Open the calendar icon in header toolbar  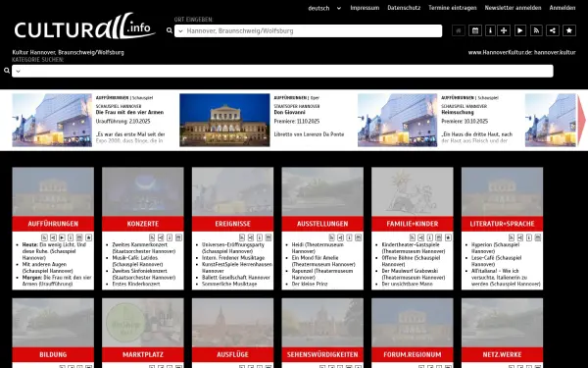(x=475, y=30)
